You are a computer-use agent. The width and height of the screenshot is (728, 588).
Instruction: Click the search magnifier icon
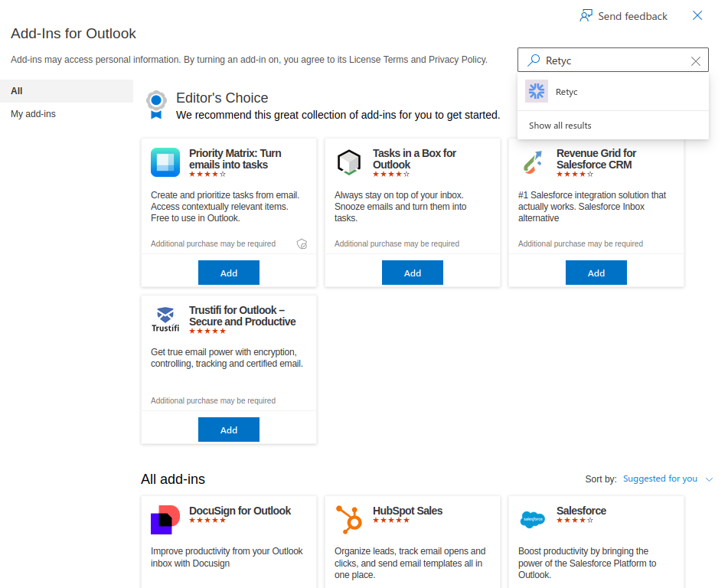(534, 60)
